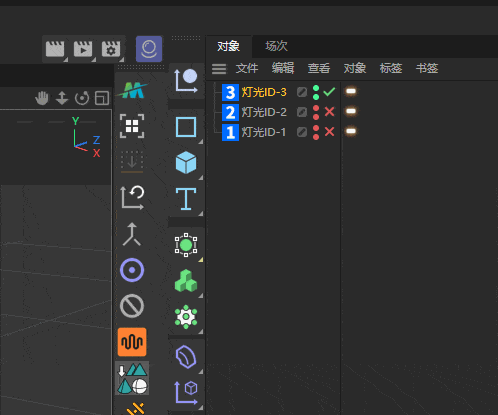
Task: Click the layer box of 灯光ID-2
Action: pos(302,112)
